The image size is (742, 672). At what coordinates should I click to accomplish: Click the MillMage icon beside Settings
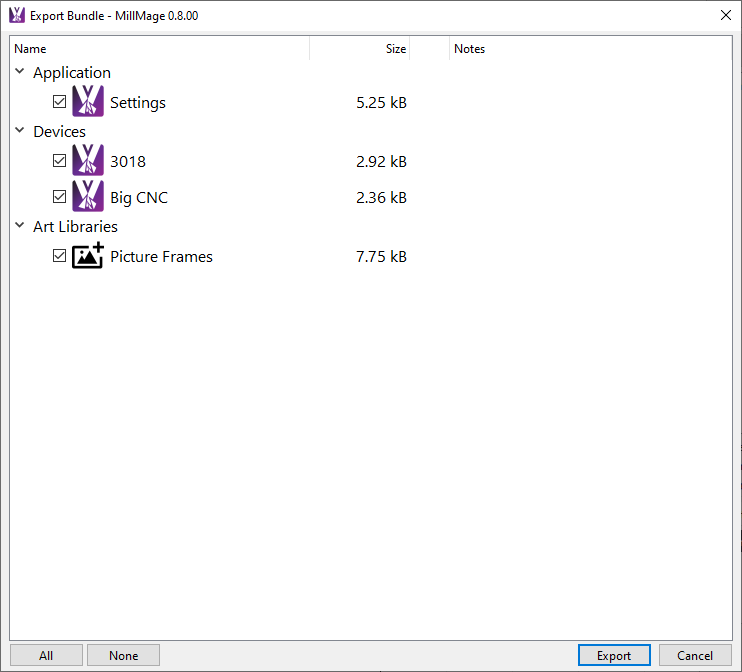88,102
